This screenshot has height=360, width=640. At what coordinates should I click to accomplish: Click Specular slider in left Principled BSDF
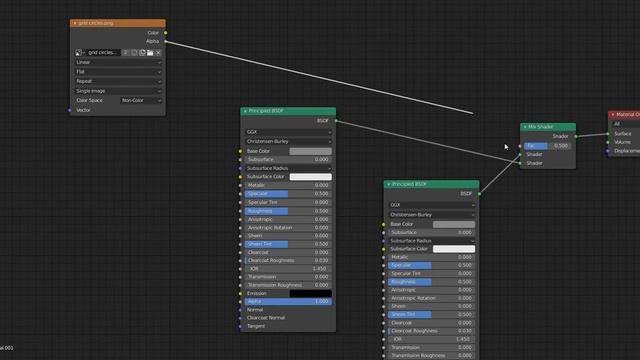pyautogui.click(x=288, y=194)
